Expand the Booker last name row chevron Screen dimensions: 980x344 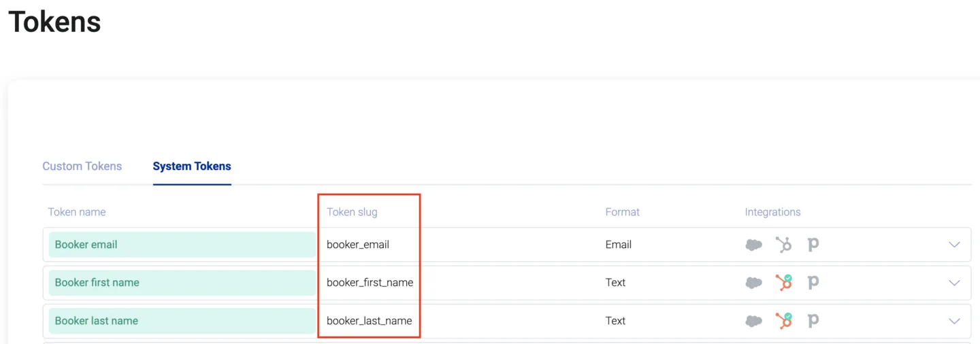954,321
